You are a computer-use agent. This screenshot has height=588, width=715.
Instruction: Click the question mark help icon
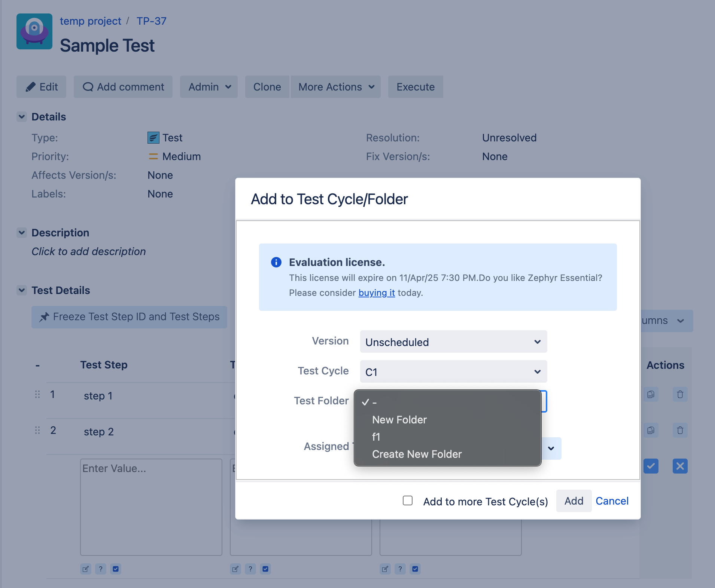point(101,569)
